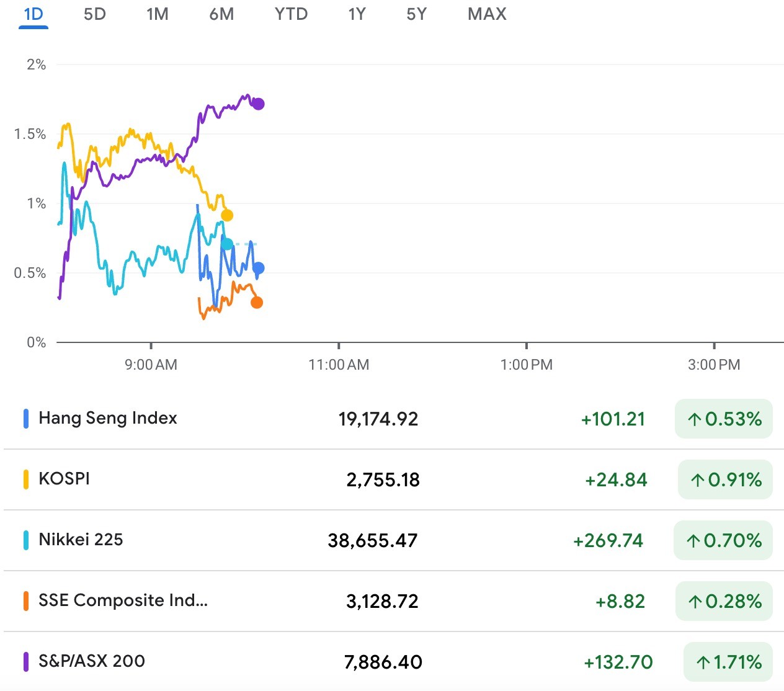
Task: Click the +24.84 point change value
Action: [616, 480]
